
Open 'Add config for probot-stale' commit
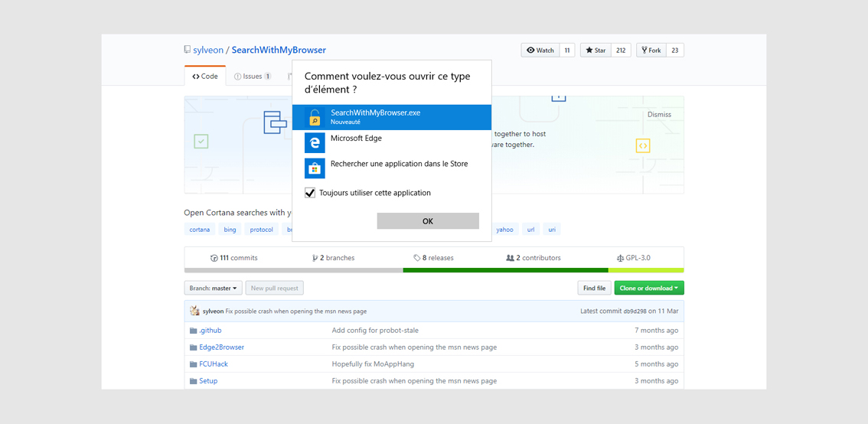375,331
